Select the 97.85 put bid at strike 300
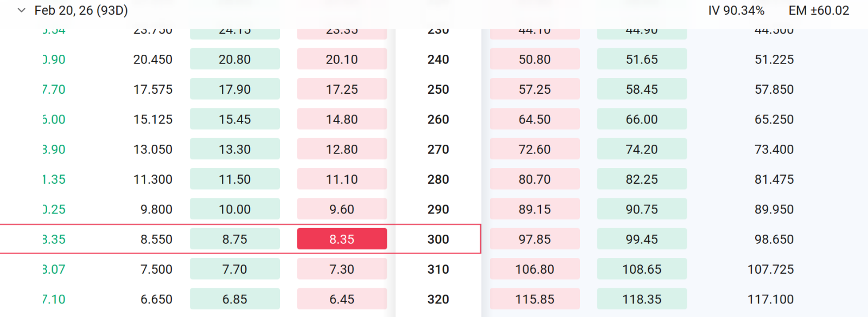Image resolution: width=868 pixels, height=317 pixels. coord(535,239)
